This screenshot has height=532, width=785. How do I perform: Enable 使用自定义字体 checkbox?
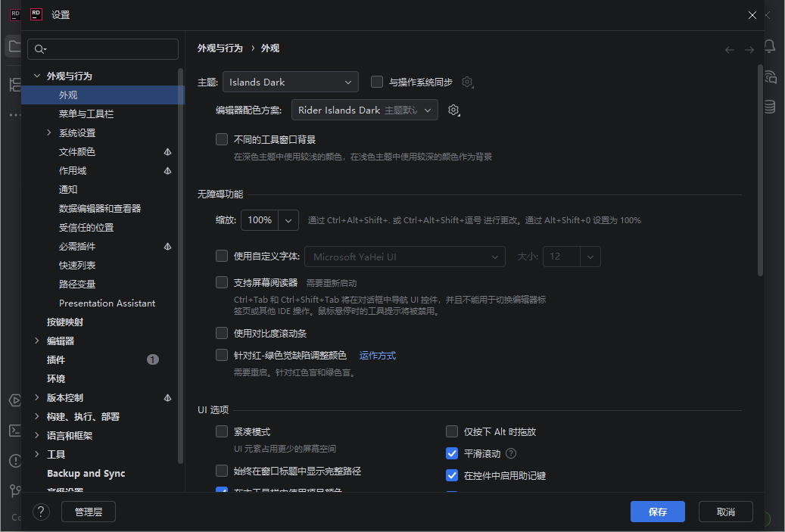click(222, 256)
